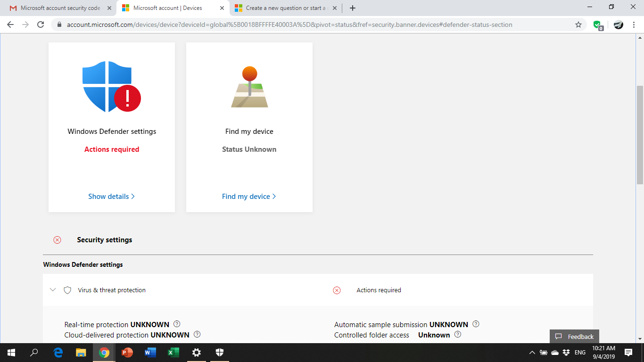Open Excel from the taskbar
The image size is (644, 362).
(173, 353)
